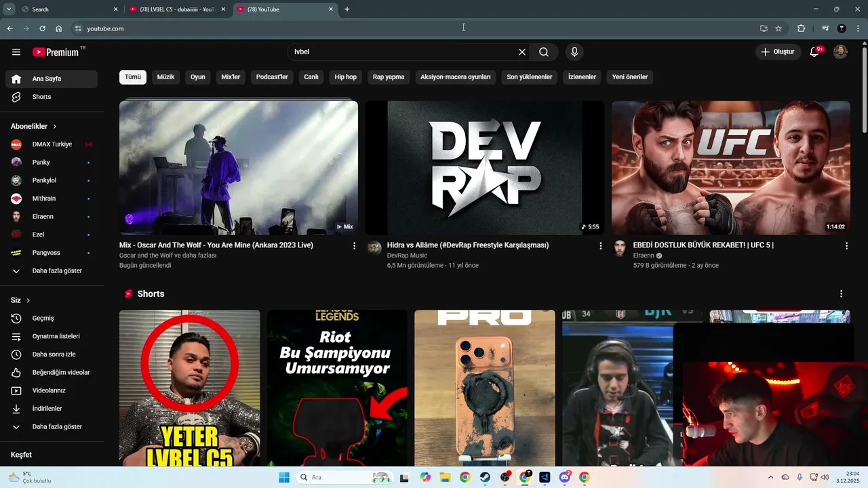Select Son yüklenenler chip

(x=530, y=77)
